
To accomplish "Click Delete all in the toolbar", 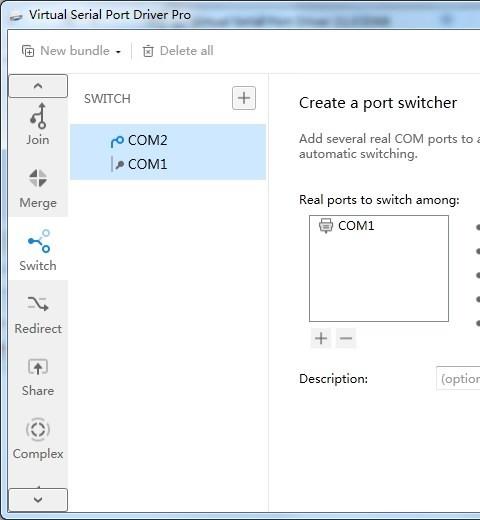I will (178, 51).
